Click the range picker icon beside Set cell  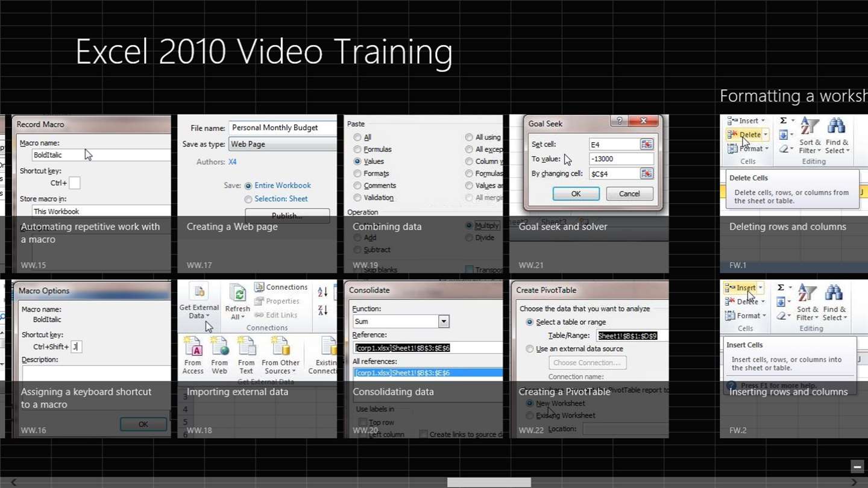click(x=646, y=145)
